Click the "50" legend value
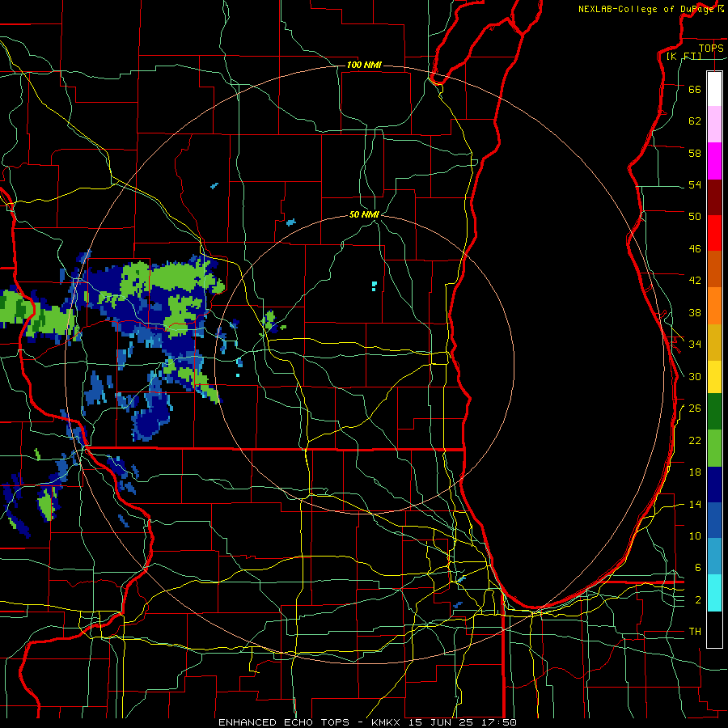728x728 pixels. [695, 217]
